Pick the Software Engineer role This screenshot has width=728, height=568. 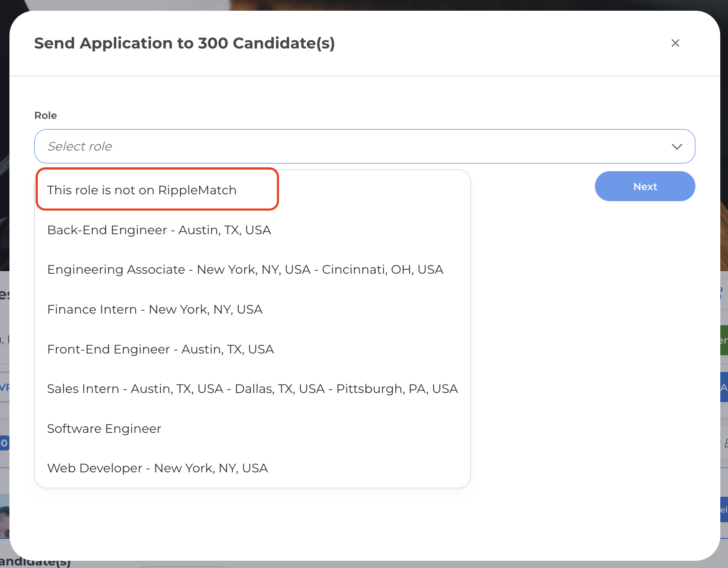(x=104, y=429)
